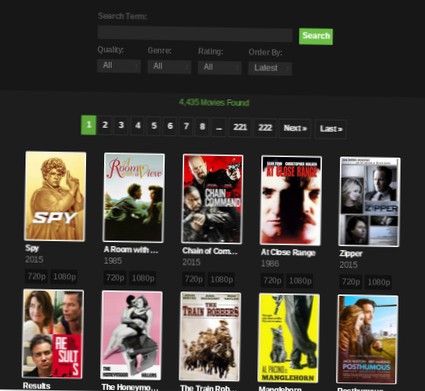Open the At Close Range poster

pos(291,201)
